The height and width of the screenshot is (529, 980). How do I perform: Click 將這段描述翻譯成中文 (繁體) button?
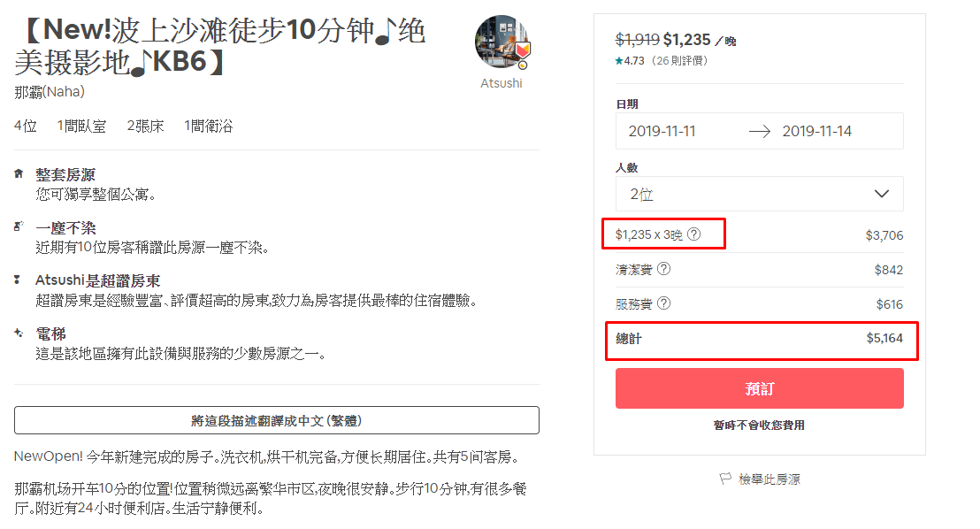276,420
